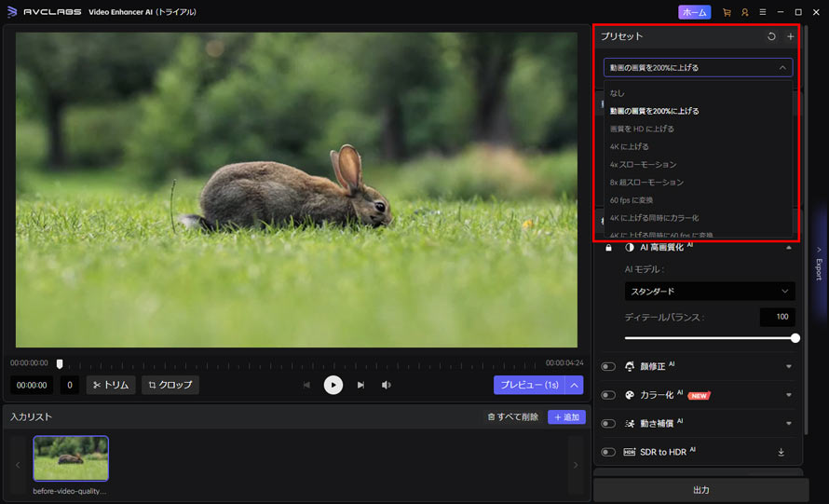The image size is (829, 504).
Task: Click the SDR to HDR icon
Action: pyautogui.click(x=629, y=452)
